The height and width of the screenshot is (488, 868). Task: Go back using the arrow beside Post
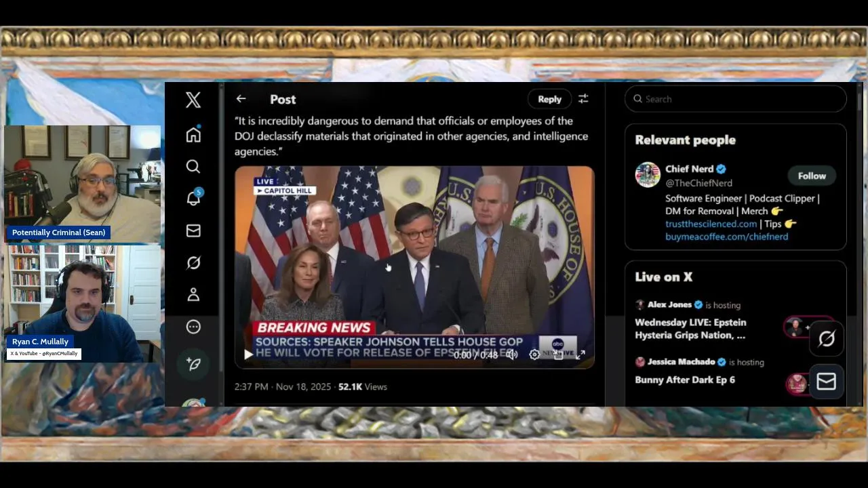point(241,99)
